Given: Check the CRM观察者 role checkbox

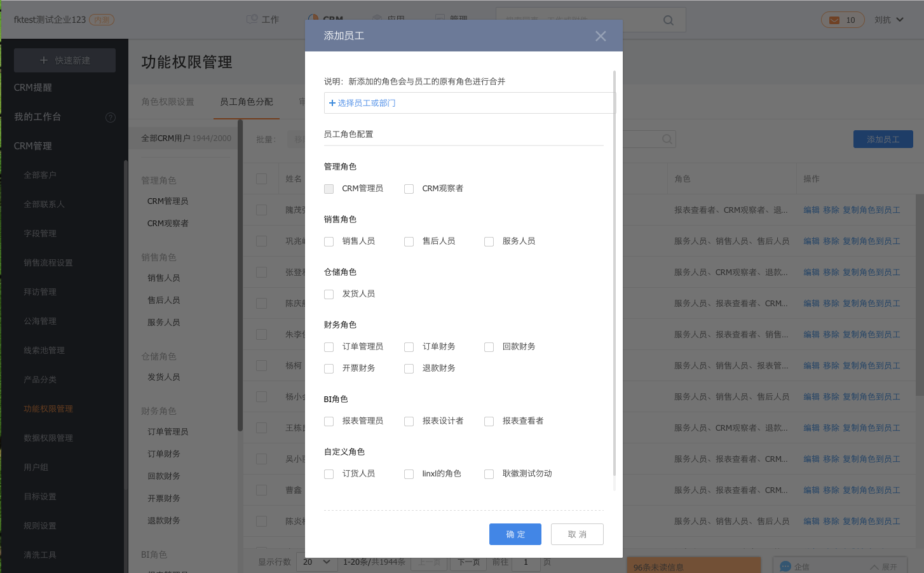Looking at the screenshot, I should pyautogui.click(x=409, y=189).
